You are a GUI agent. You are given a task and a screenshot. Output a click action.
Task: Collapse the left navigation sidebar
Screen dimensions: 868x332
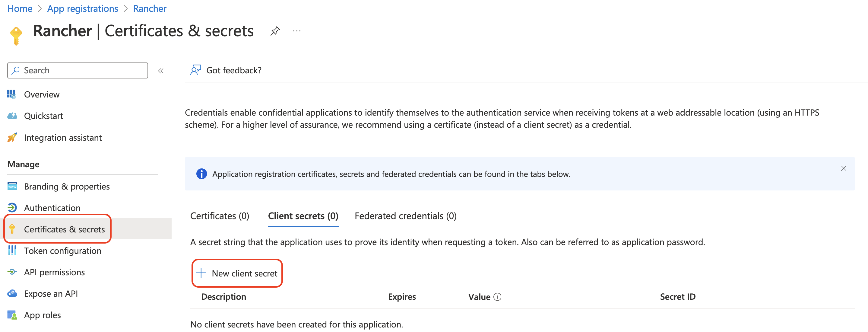(161, 70)
